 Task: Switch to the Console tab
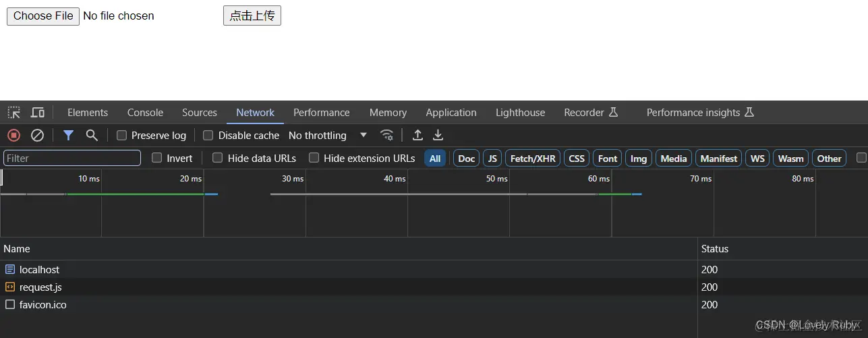point(146,113)
